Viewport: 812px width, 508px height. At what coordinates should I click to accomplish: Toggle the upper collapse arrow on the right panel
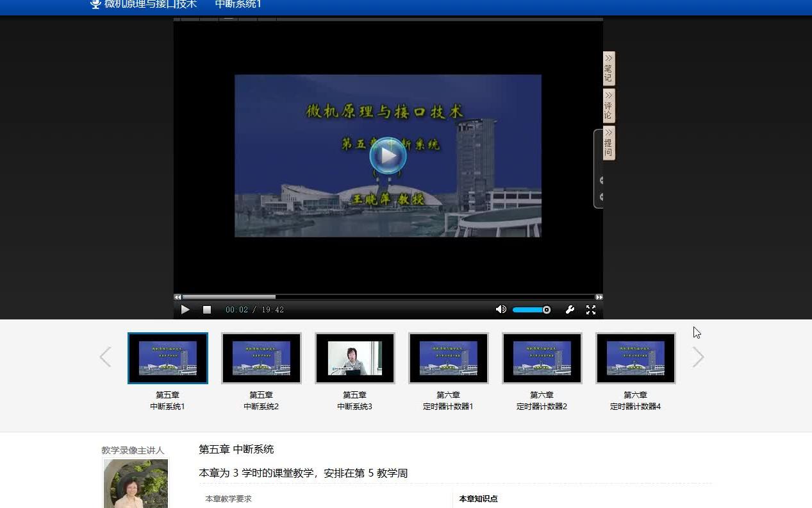601,180
